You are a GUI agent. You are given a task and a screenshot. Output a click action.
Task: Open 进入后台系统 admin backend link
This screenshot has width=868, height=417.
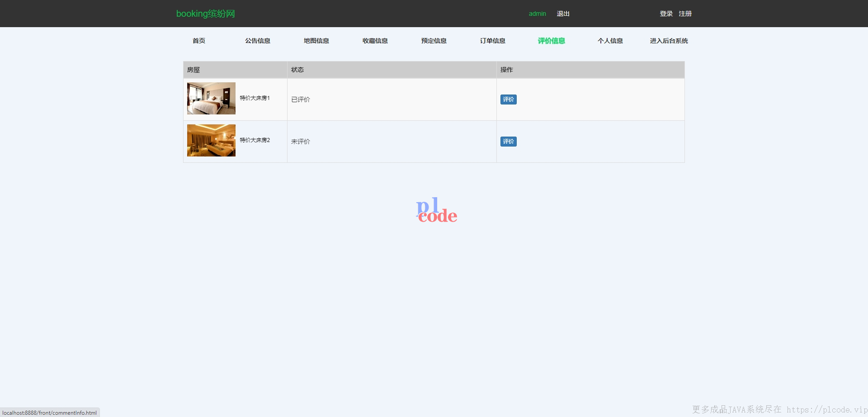click(669, 41)
